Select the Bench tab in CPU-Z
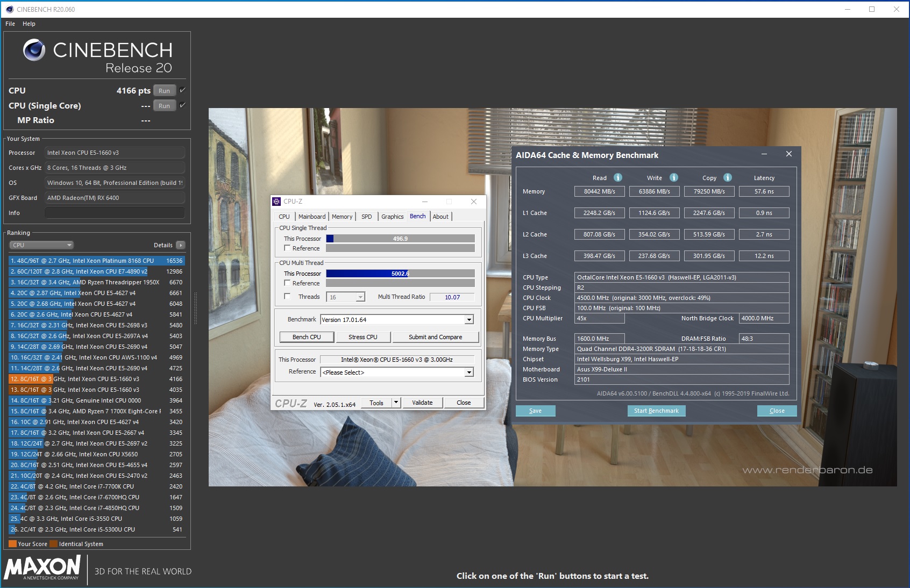Viewport: 910px width, 588px height. pyautogui.click(x=418, y=216)
